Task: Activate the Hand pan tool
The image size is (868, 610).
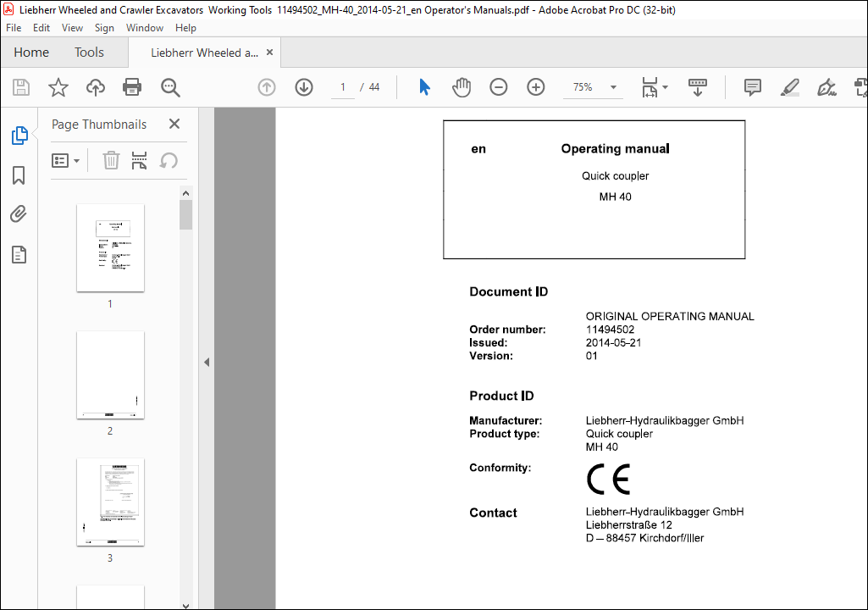Action: (x=462, y=87)
